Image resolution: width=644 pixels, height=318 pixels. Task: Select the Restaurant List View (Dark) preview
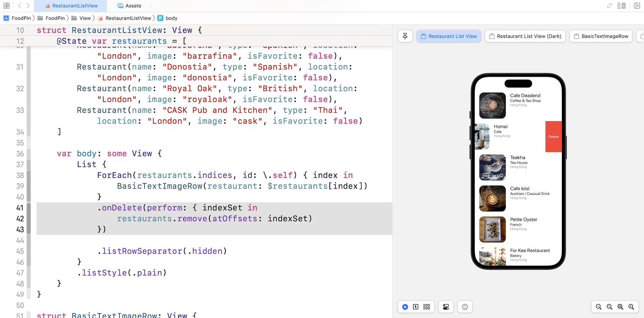(x=525, y=36)
